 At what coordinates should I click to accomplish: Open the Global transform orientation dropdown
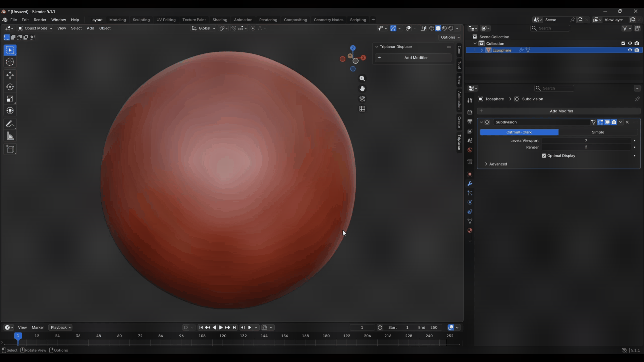pos(204,28)
